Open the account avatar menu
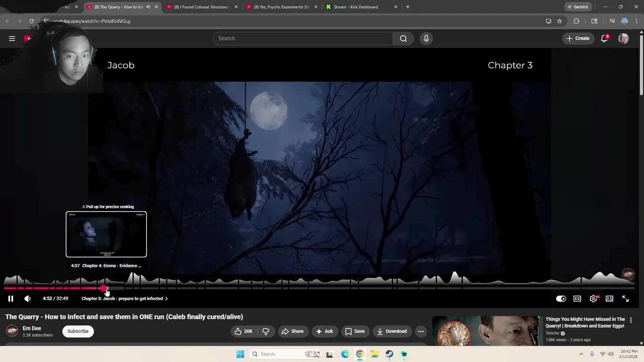 [623, 38]
